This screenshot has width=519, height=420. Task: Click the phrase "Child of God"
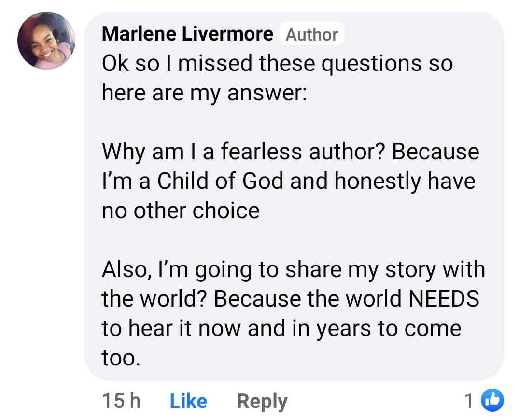click(220, 181)
